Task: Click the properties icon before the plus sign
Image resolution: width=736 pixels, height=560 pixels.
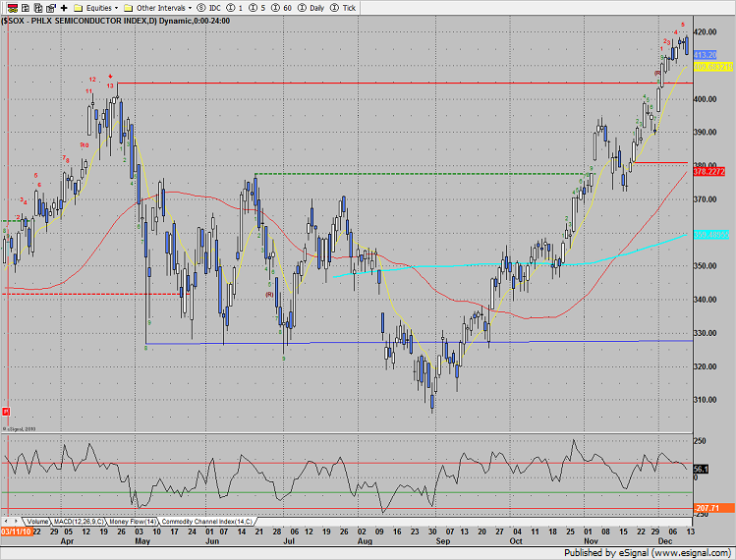Action: pyautogui.click(x=51, y=8)
